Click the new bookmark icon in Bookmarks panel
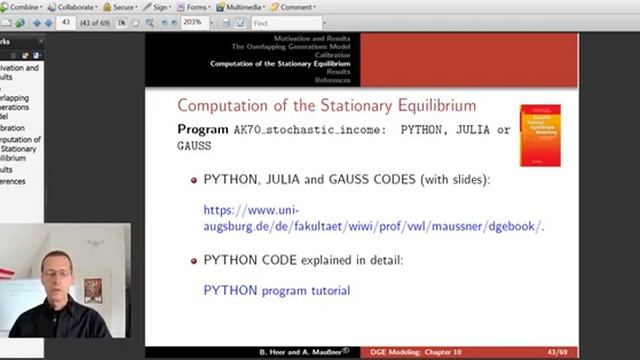Image resolution: width=640 pixels, height=360 pixels. click(x=25, y=56)
